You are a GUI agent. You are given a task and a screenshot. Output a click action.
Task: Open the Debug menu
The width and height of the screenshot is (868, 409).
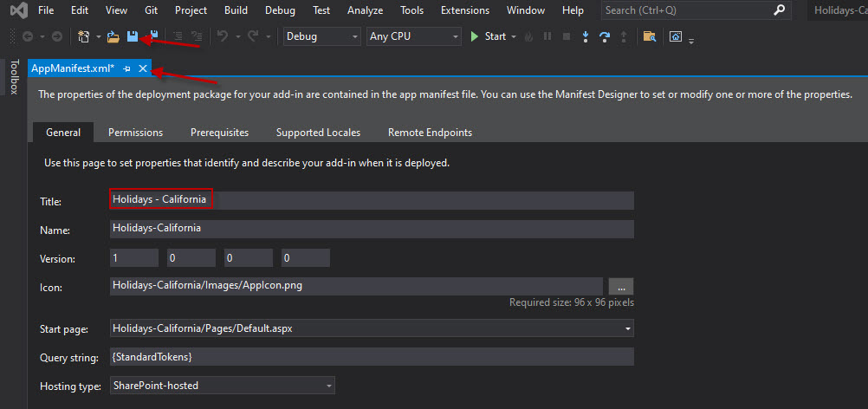[x=280, y=10]
